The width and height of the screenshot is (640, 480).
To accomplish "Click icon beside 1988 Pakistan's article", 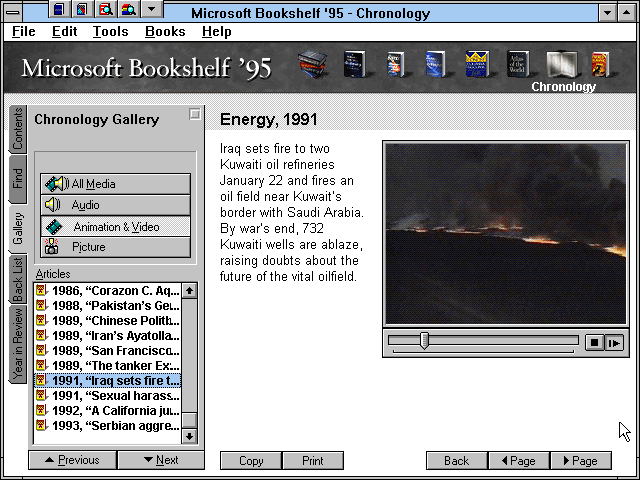I will pyautogui.click(x=41, y=305).
